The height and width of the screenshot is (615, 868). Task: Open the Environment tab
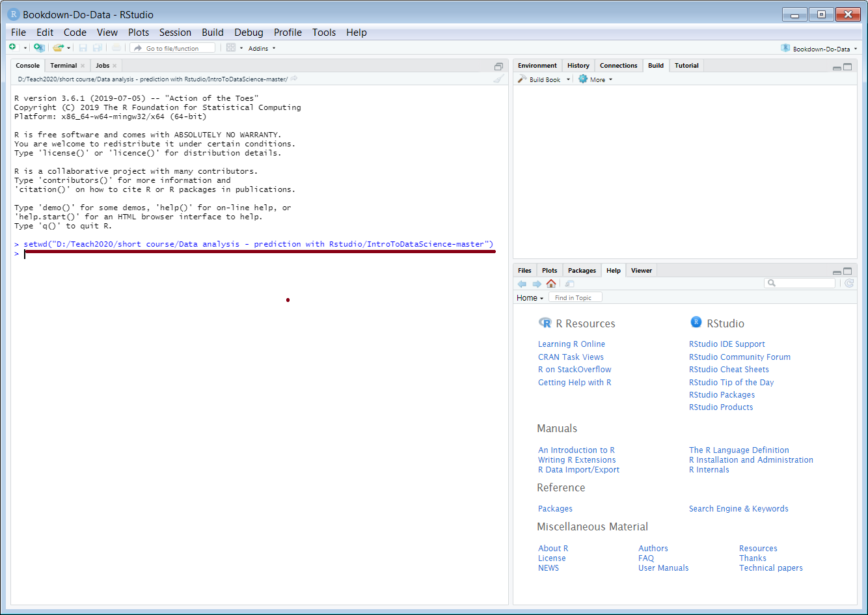pyautogui.click(x=537, y=66)
